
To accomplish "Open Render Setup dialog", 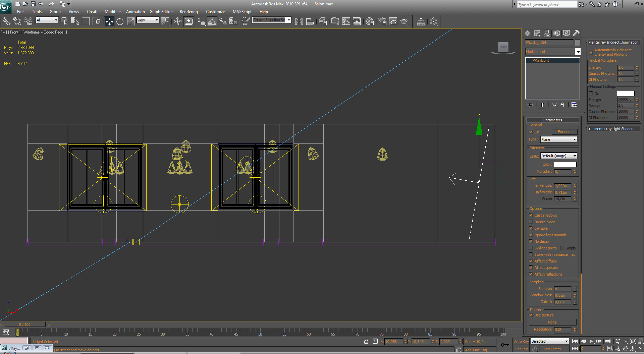I will [x=382, y=21].
